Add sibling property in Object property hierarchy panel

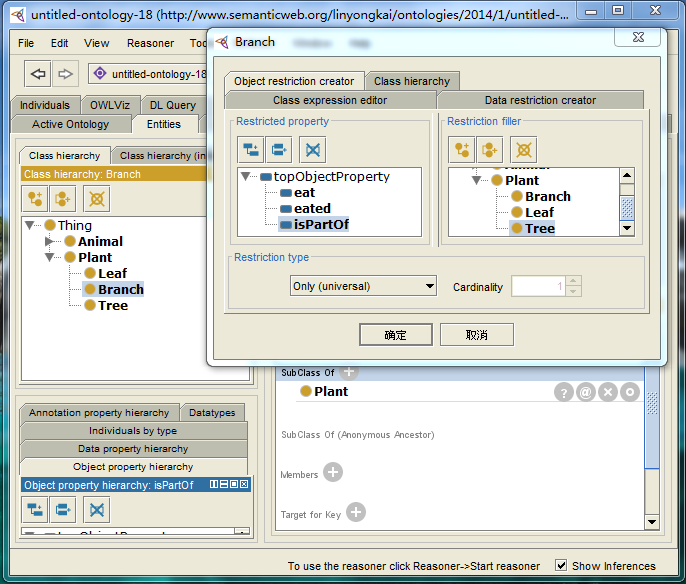[63, 510]
